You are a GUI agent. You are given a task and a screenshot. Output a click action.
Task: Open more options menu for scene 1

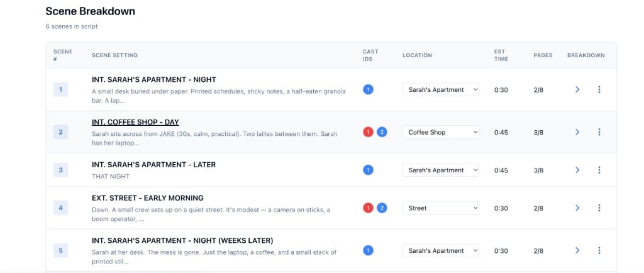click(x=599, y=89)
